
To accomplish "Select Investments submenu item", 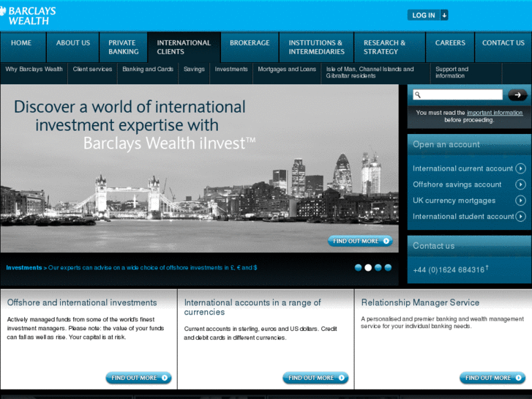I will pyautogui.click(x=231, y=70).
